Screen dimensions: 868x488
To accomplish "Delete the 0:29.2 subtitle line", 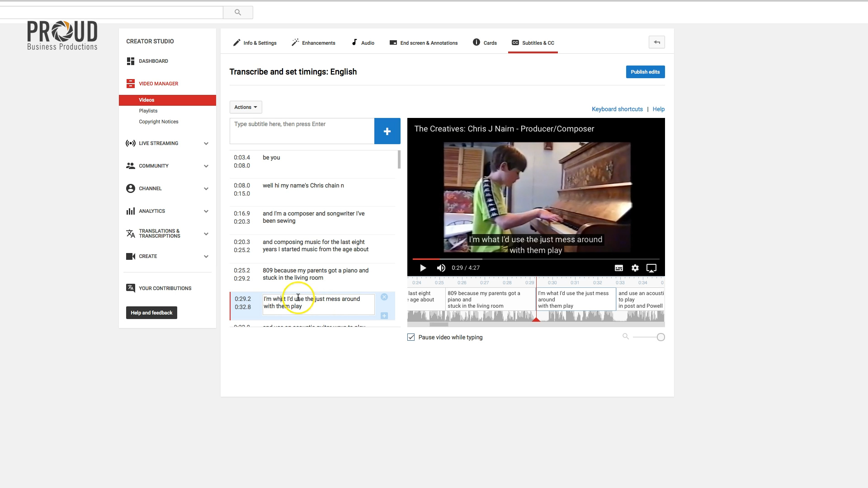I will (384, 297).
